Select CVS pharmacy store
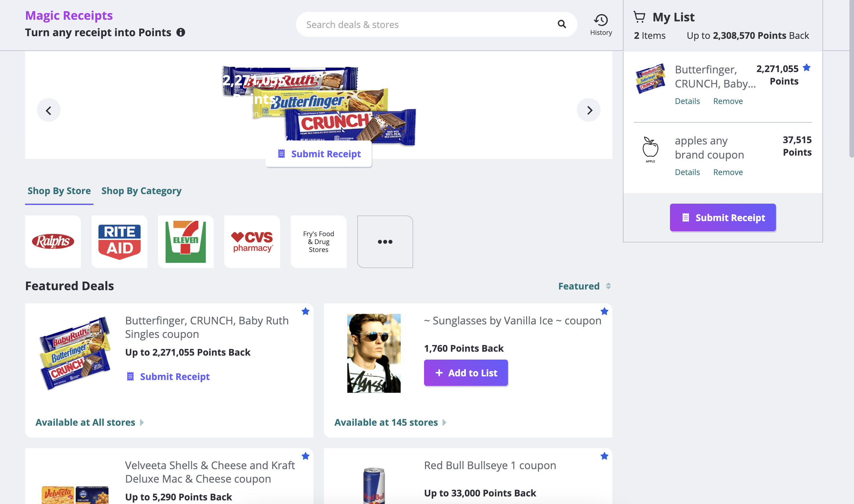The width and height of the screenshot is (854, 504). (252, 241)
